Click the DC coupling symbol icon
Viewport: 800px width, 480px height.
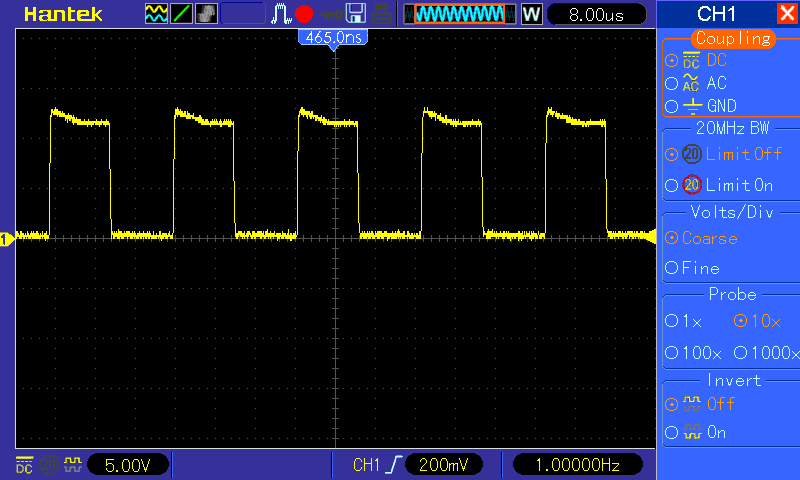coord(691,60)
